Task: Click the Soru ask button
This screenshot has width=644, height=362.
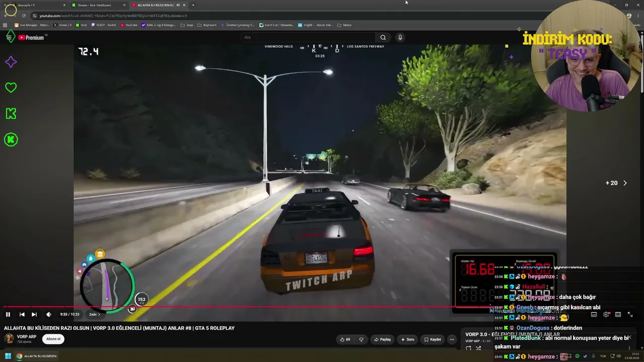Action: [408, 339]
